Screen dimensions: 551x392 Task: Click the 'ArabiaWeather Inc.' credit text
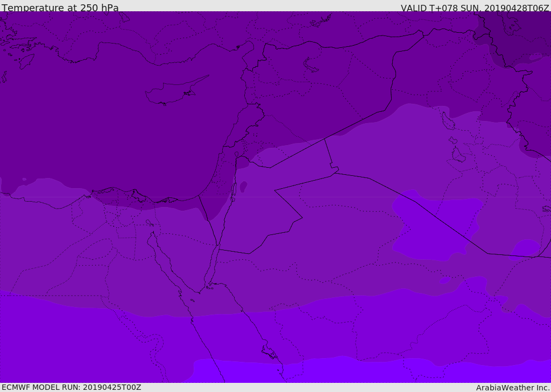click(513, 388)
